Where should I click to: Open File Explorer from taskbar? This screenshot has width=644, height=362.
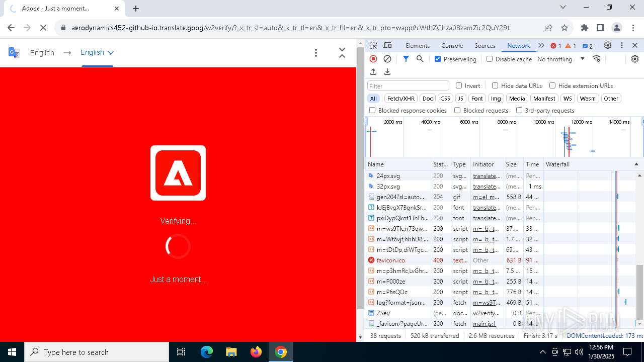click(231, 352)
